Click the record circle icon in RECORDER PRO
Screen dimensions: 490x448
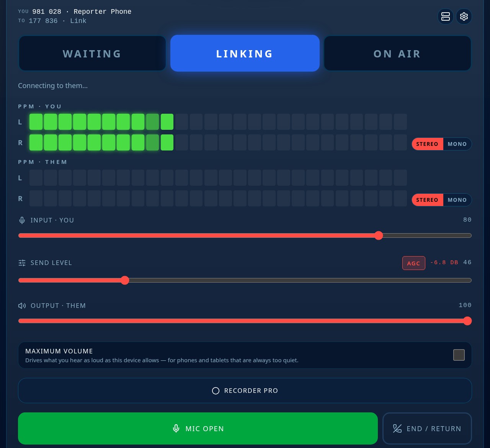[x=216, y=391]
